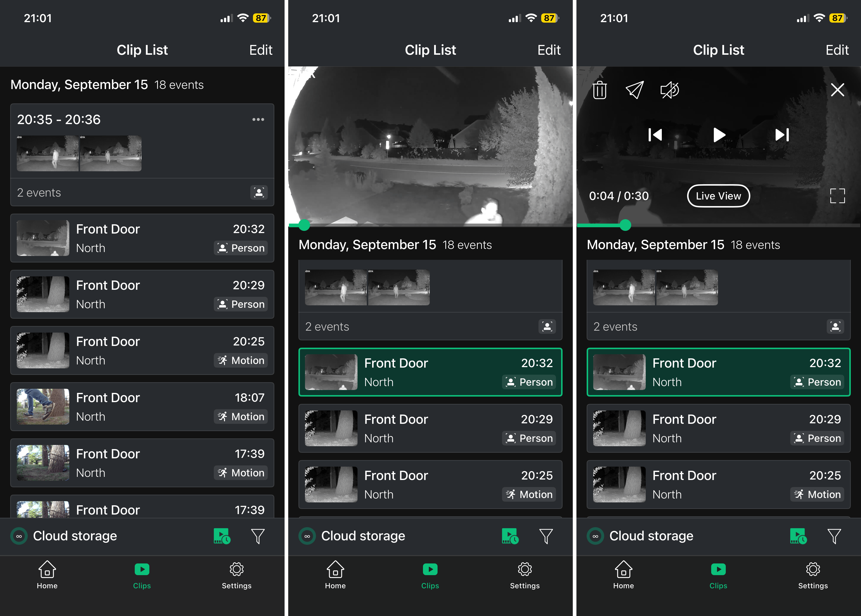861x616 pixels.
Task: Close the video player with the X icon
Action: 837,90
